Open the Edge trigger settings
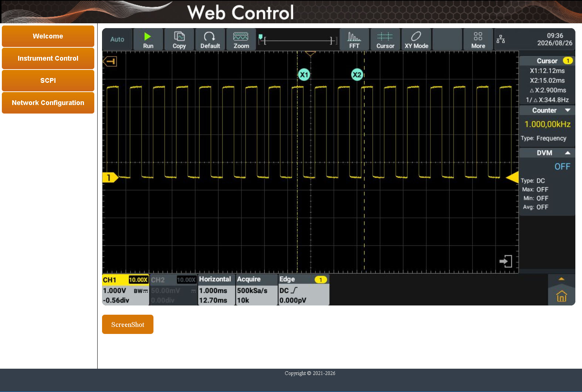The width and height of the screenshot is (582, 392). point(304,290)
